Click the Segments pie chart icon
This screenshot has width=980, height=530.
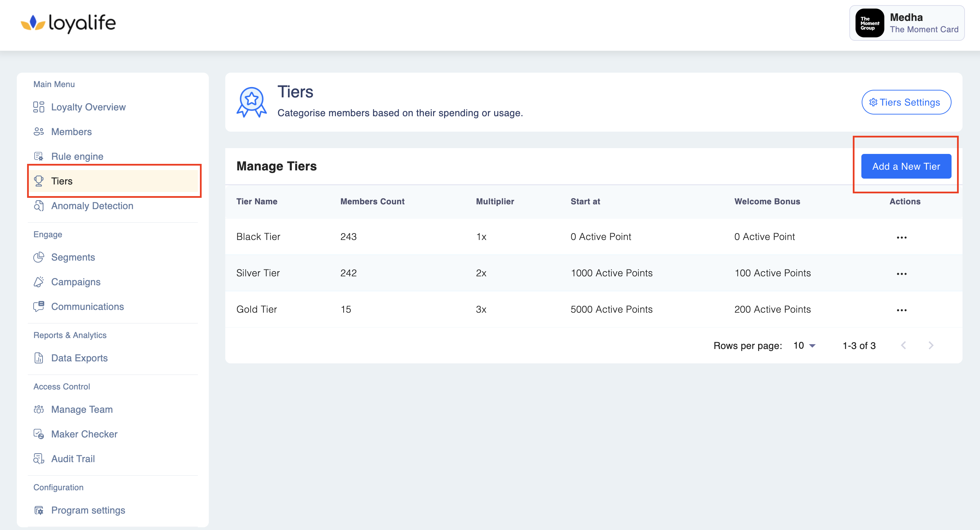38,257
